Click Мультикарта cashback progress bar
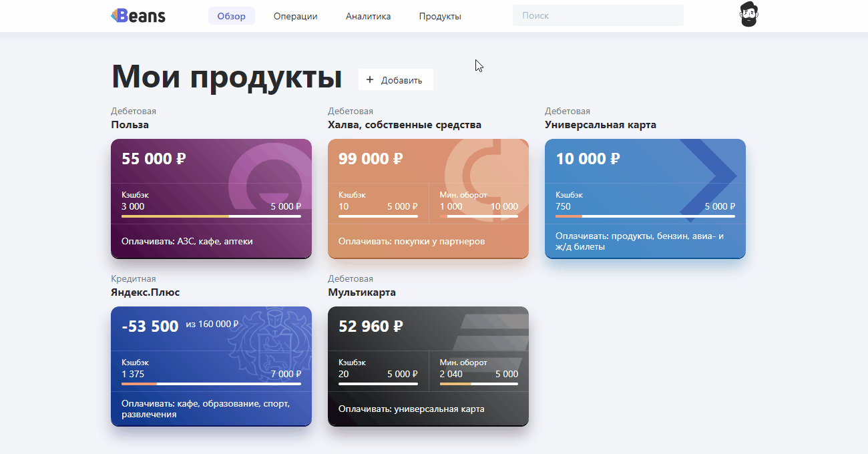The image size is (868, 454). [378, 384]
